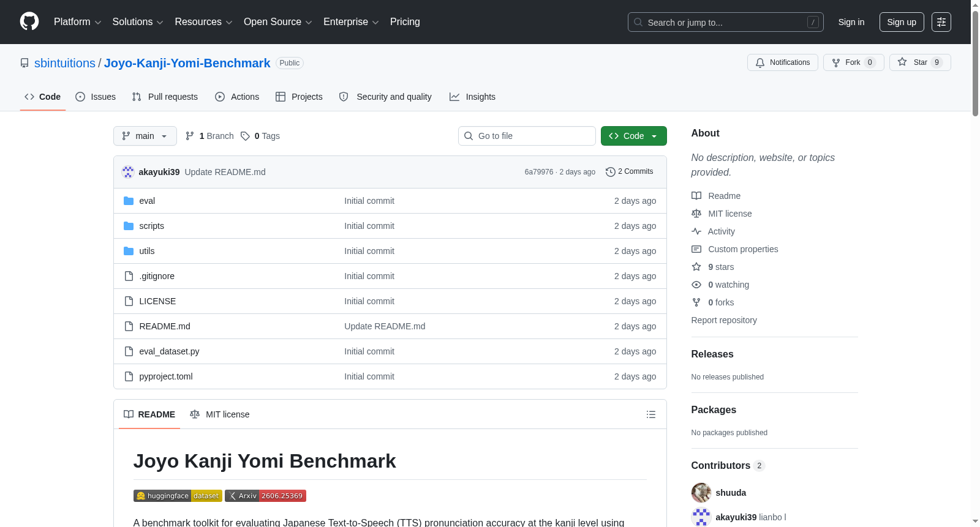Click the eval folder icon
The width and height of the screenshot is (980, 527).
click(x=129, y=201)
